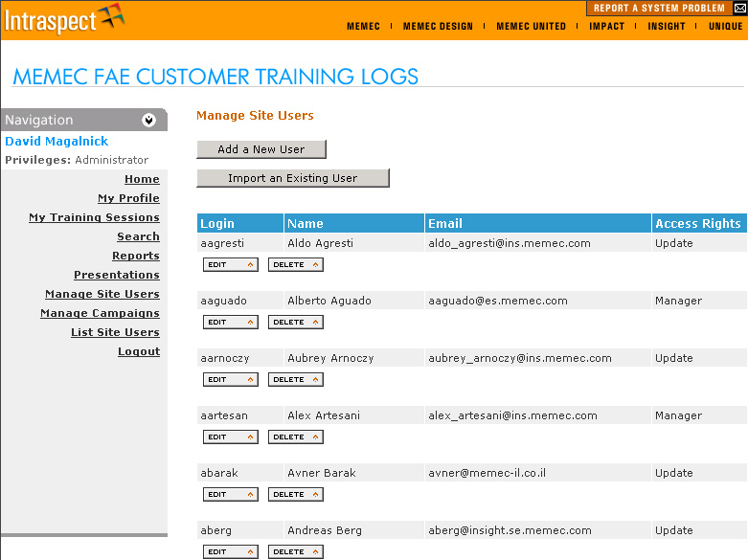Select email aberg@insight.se.memec.com

tap(510, 530)
